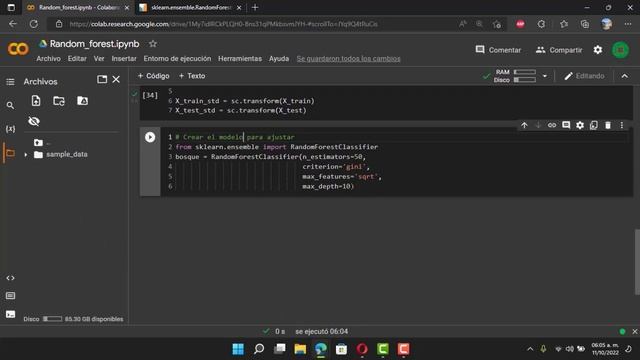Run the RandomForestClassifier code cell
This screenshot has width=640, height=360.
pos(150,137)
